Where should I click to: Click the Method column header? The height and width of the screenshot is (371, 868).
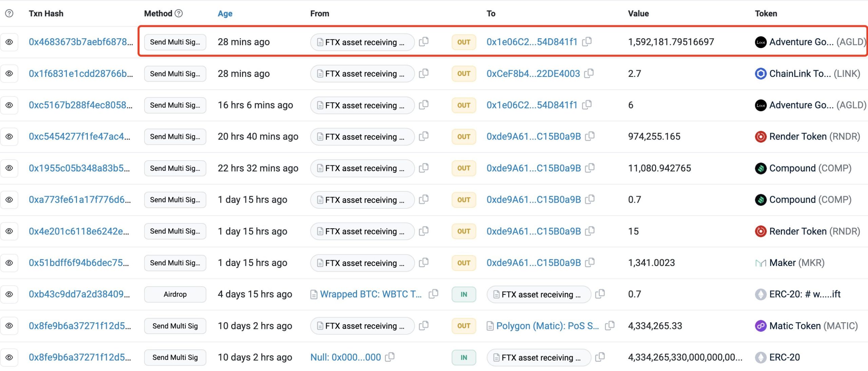[x=158, y=14]
